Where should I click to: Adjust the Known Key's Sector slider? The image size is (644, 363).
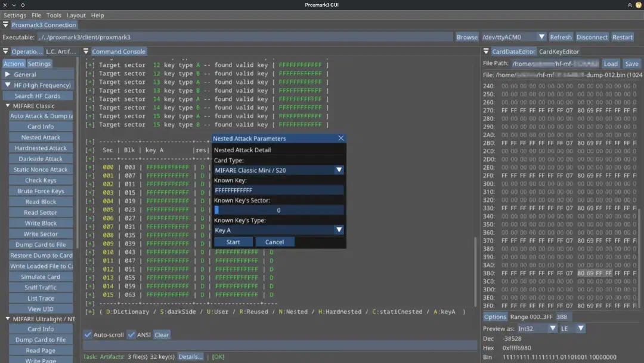coord(278,210)
